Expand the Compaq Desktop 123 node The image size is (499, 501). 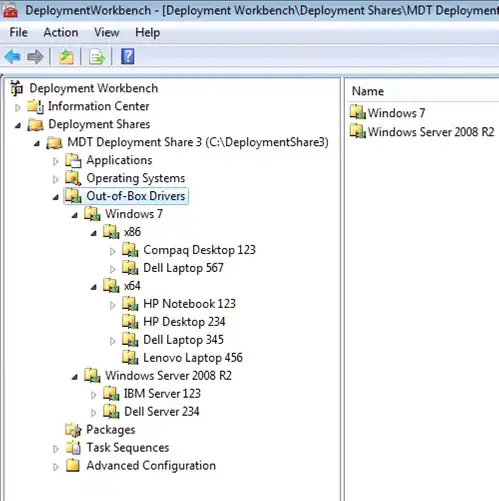point(113,251)
